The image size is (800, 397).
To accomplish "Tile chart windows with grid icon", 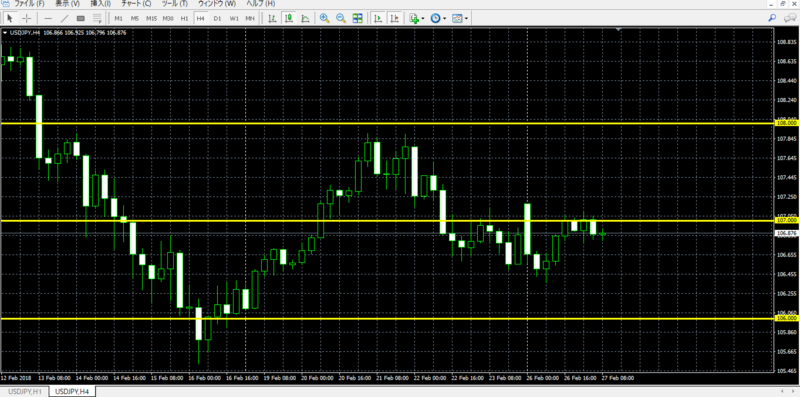I will tap(357, 18).
